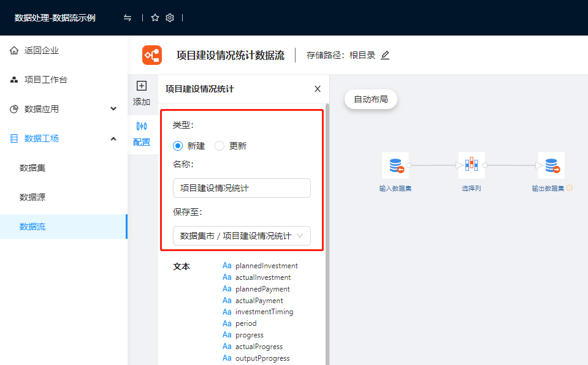The image size is (588, 365).
Task: Click the orange info icon beside 输出数据集
Action: pyautogui.click(x=570, y=188)
